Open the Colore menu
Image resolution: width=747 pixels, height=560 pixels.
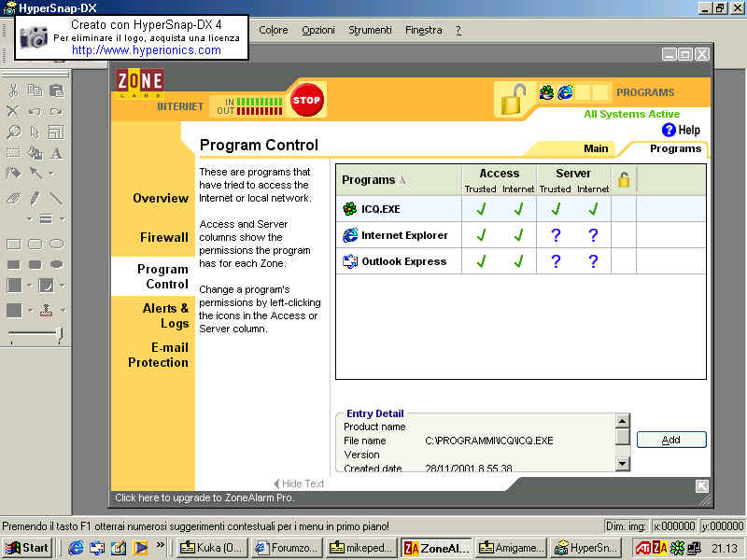[274, 30]
